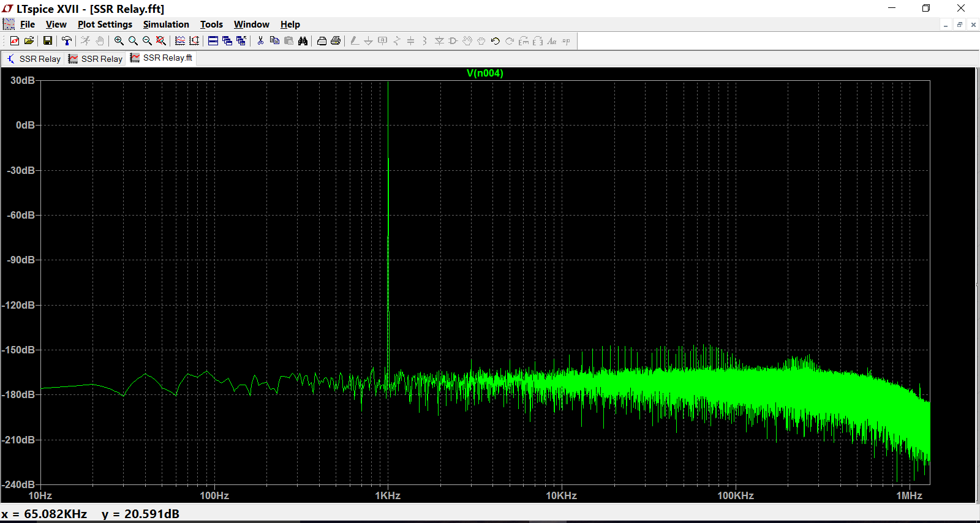
Task: Click the Paste clipboard icon
Action: pos(288,41)
